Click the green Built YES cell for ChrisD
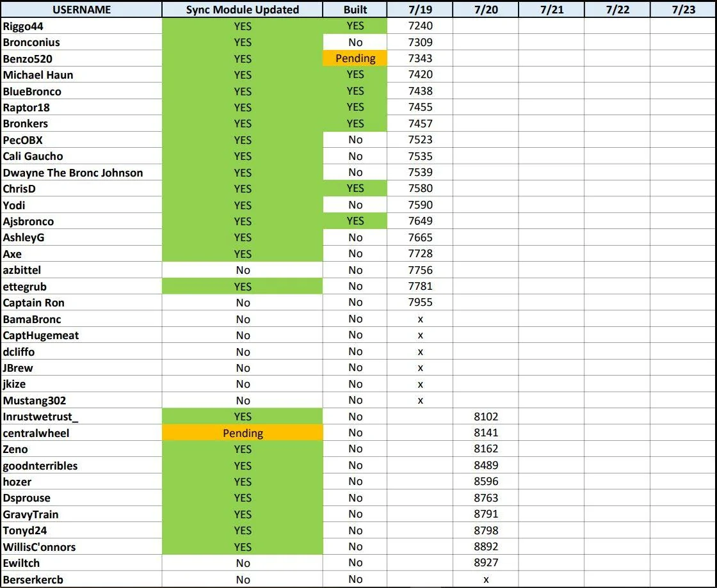 pyautogui.click(x=355, y=188)
